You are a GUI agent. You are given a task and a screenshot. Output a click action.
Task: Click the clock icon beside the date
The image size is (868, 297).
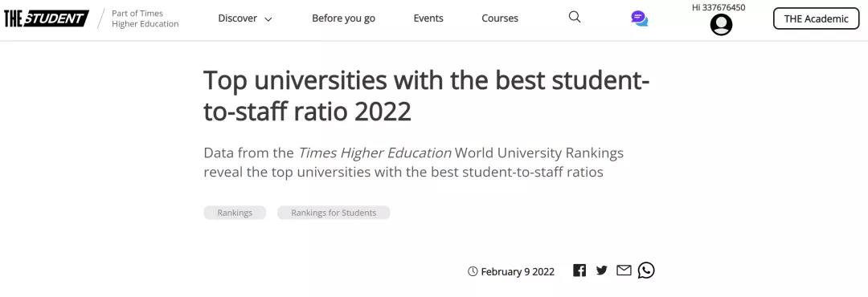point(473,271)
